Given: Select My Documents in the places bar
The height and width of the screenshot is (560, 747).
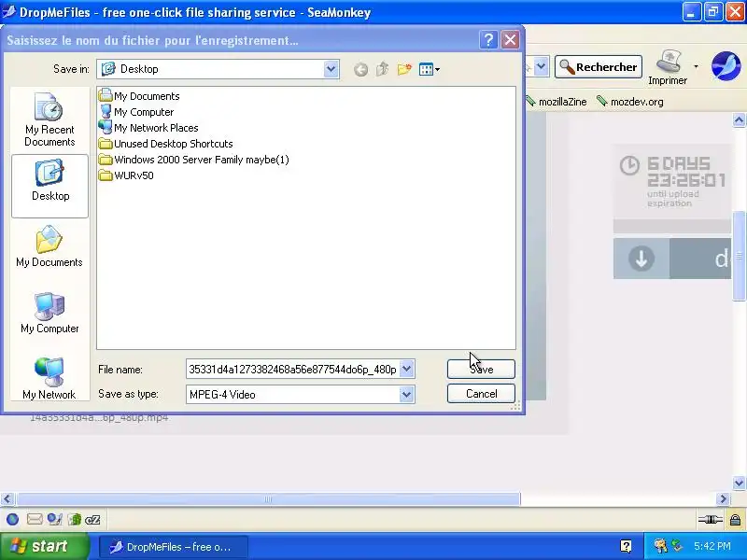Looking at the screenshot, I should point(49,247).
